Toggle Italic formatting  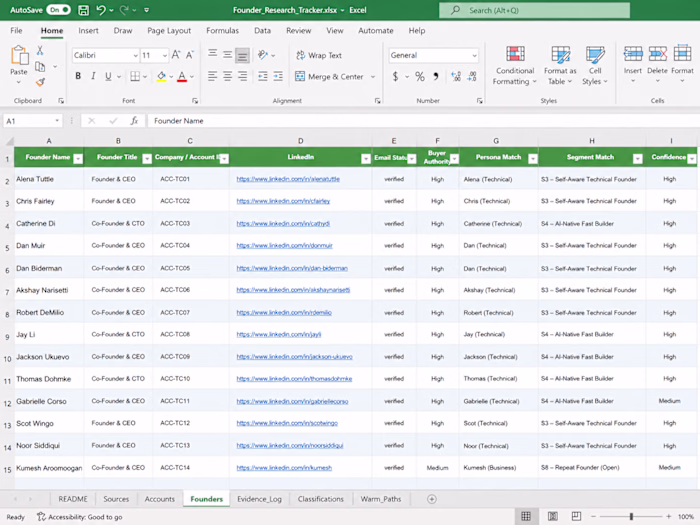(x=93, y=76)
